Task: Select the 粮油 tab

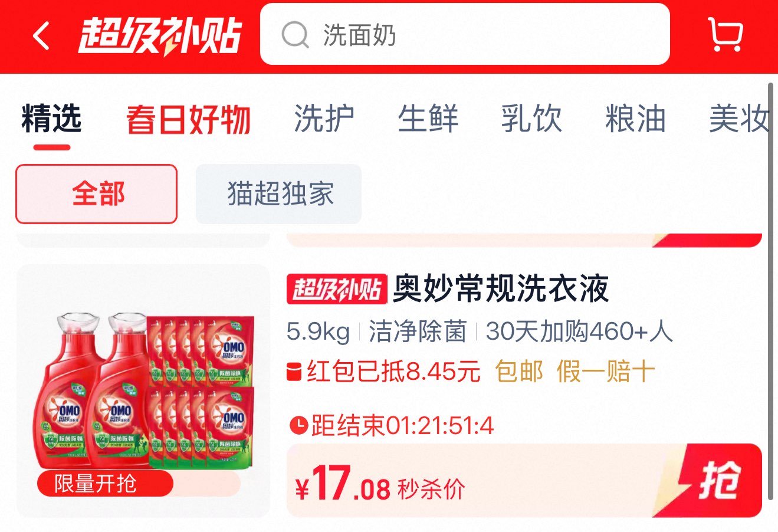Action: tap(635, 119)
